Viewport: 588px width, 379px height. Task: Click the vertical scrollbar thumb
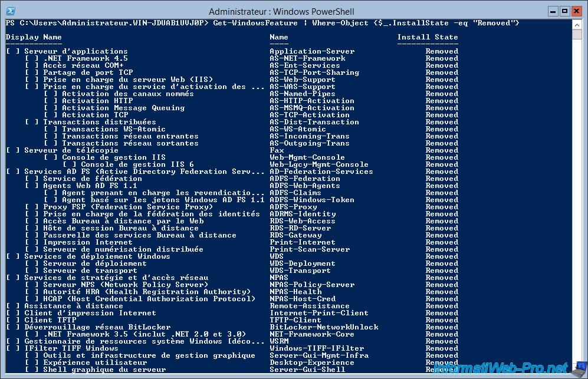577,35
